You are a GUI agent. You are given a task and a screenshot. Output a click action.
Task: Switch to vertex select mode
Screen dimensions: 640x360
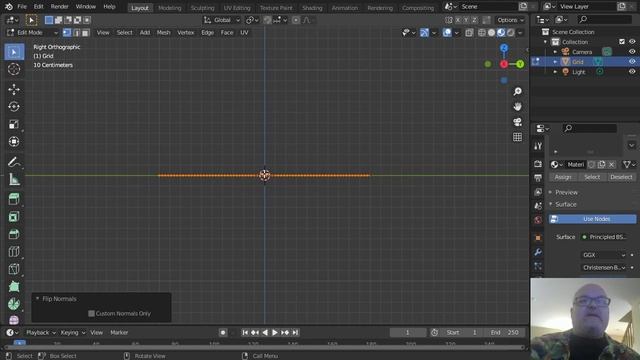coord(67,33)
